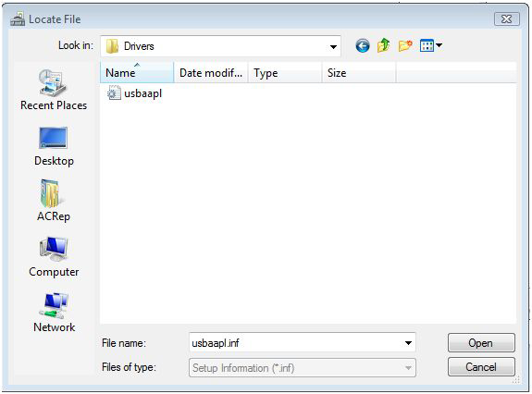
Task: Open the ACRep user folder
Action: tap(54, 201)
